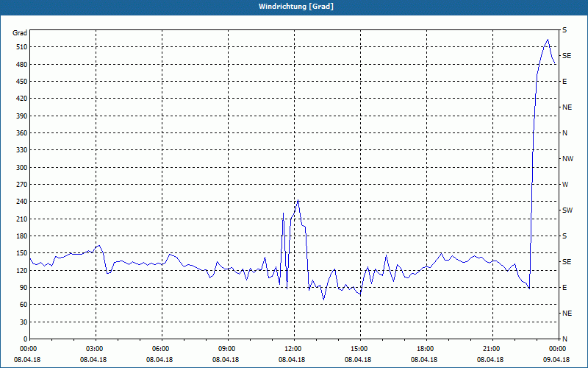Screen dimensions: 588x368
Task: Click the 270 y-axis value
Action: pos(22,185)
